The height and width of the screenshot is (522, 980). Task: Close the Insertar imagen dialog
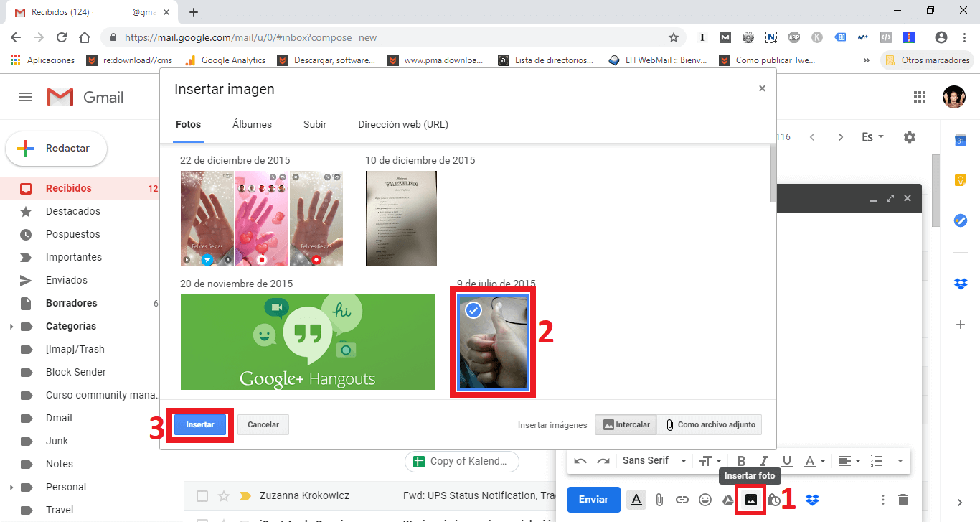pyautogui.click(x=762, y=88)
